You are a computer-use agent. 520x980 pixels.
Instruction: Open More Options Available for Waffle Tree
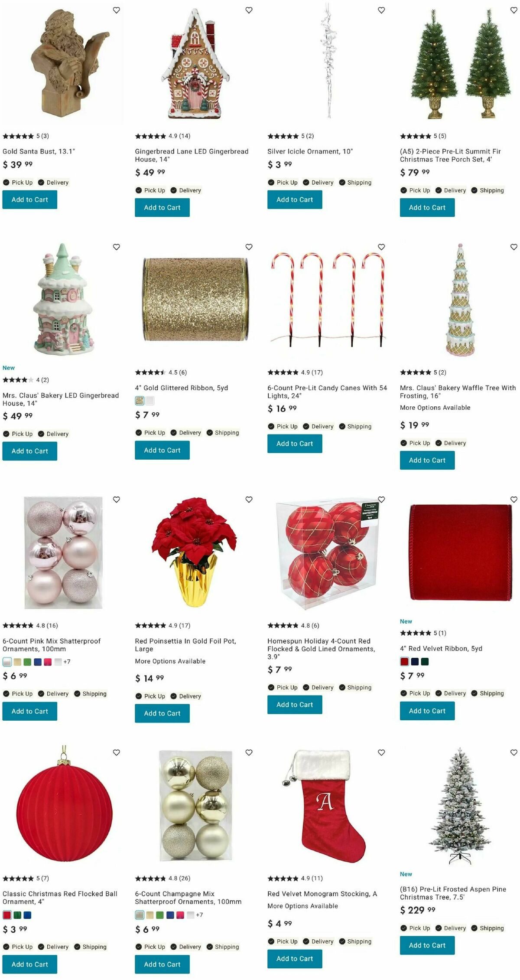pos(435,408)
